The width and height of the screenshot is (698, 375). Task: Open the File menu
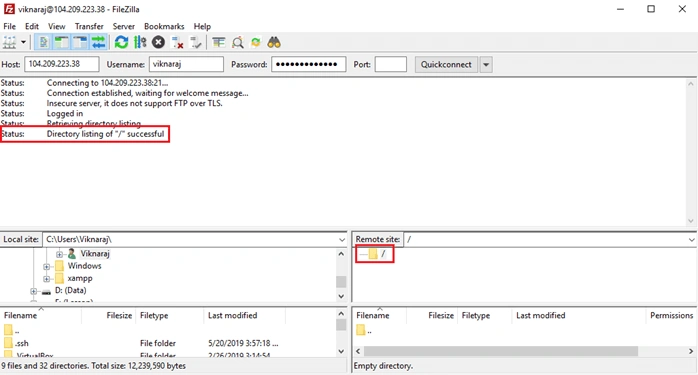pyautogui.click(x=9, y=26)
